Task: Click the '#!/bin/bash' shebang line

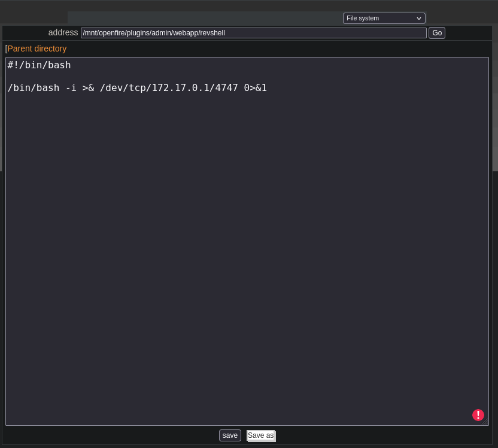Action: pos(39,65)
